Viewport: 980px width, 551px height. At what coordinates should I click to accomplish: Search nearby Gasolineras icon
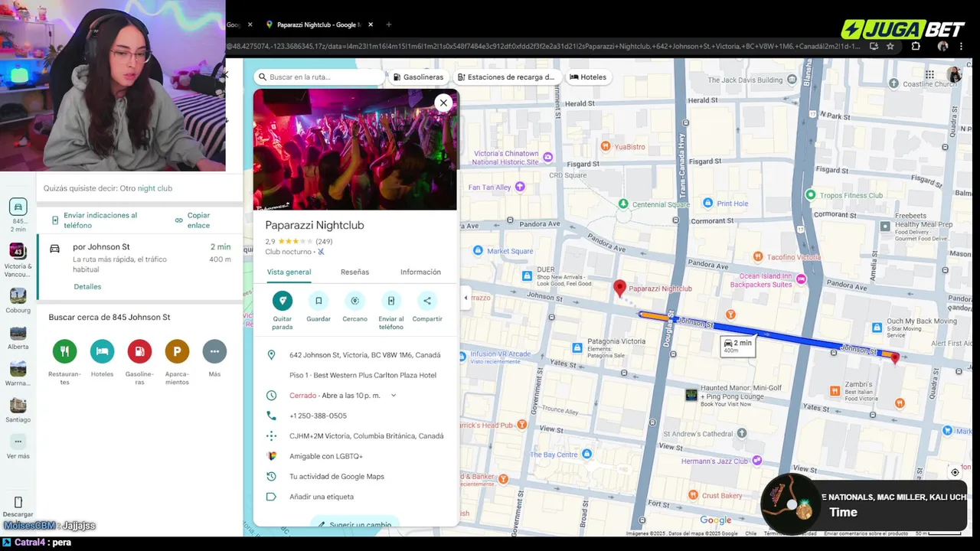click(139, 351)
